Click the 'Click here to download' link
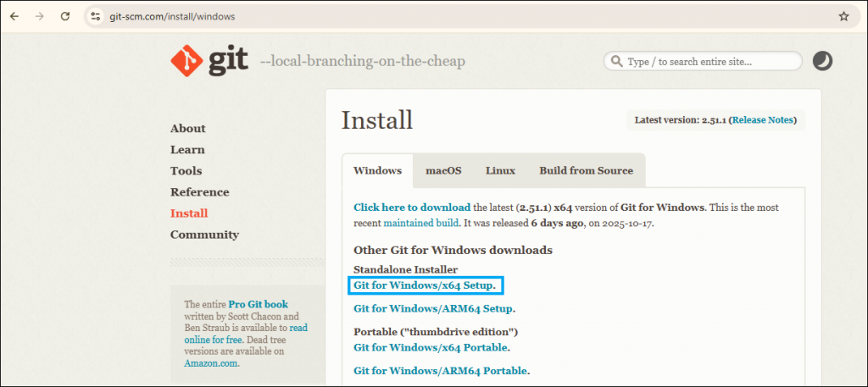 (x=411, y=207)
